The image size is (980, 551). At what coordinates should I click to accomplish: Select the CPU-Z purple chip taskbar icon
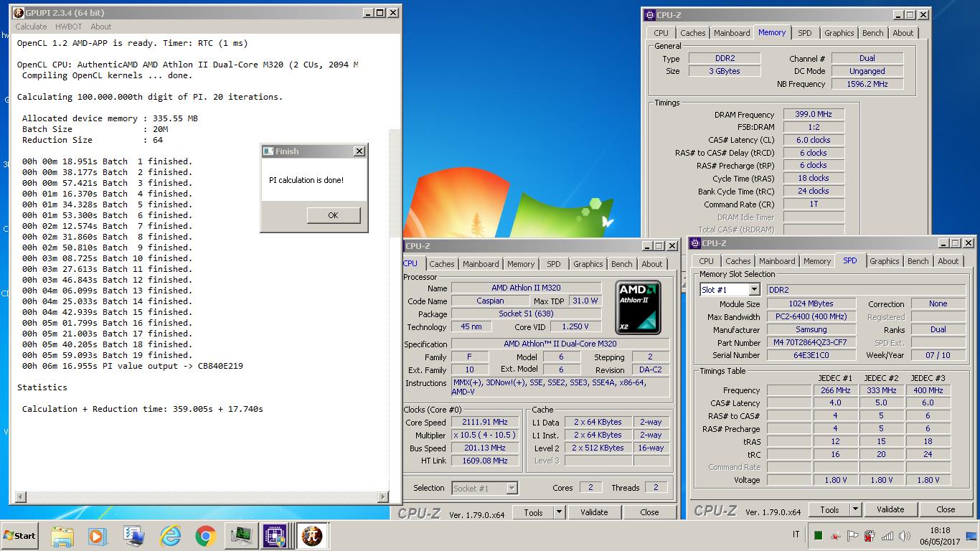274,535
